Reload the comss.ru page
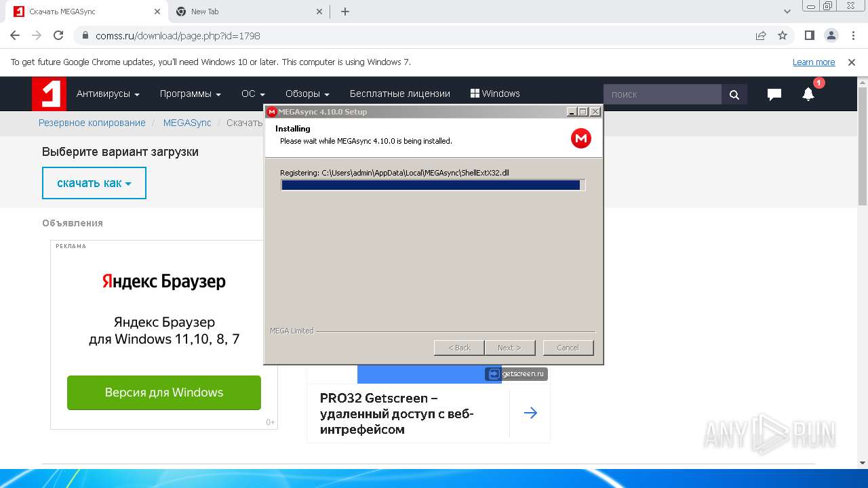This screenshot has height=488, width=868. coord(58,35)
